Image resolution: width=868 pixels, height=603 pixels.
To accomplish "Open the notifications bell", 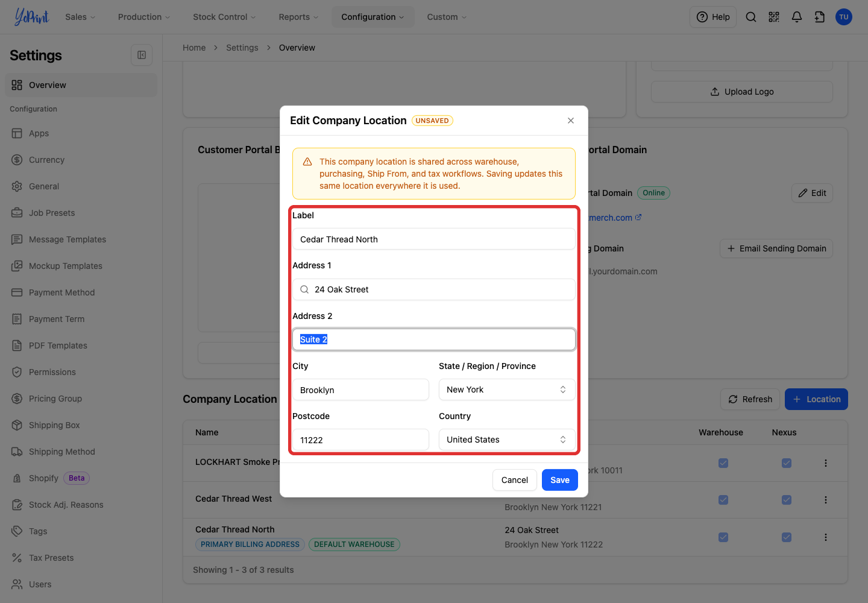I will [x=797, y=17].
